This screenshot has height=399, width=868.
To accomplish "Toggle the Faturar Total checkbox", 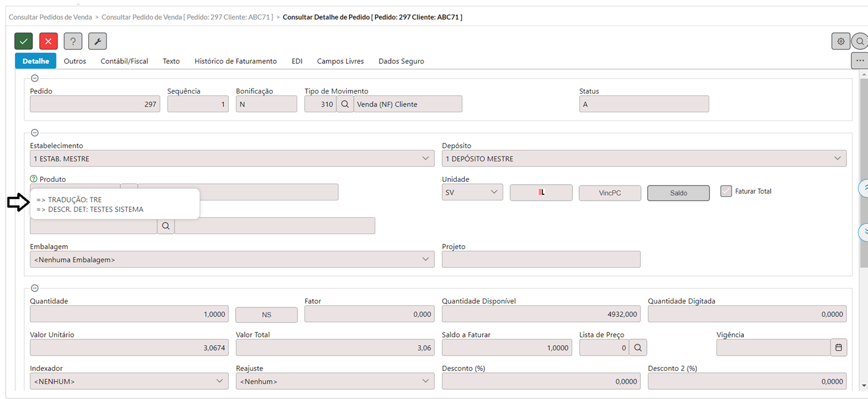I will [x=726, y=191].
